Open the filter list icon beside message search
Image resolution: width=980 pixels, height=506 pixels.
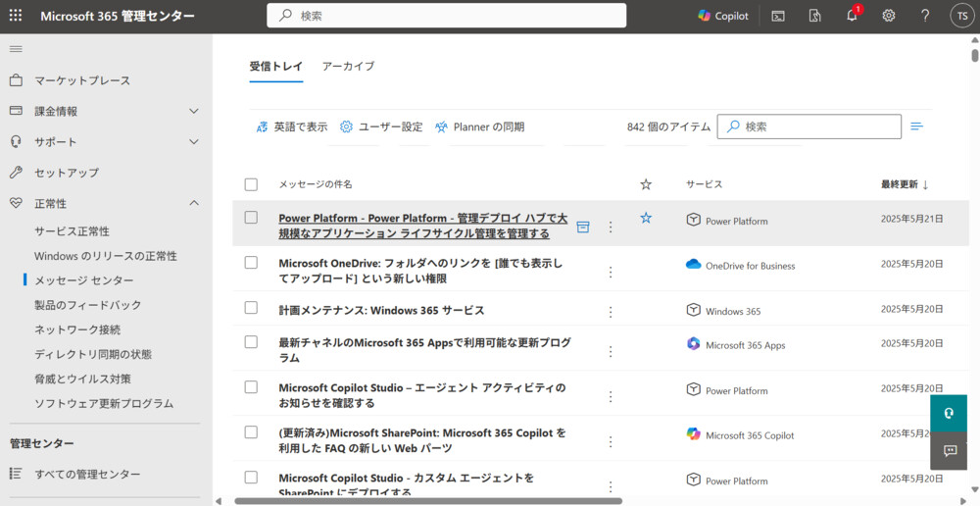pyautogui.click(x=917, y=126)
